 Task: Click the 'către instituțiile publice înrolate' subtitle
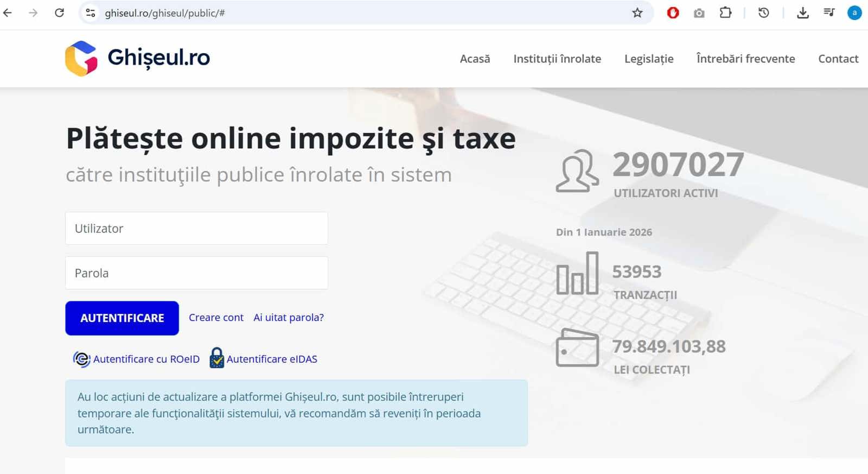[259, 175]
